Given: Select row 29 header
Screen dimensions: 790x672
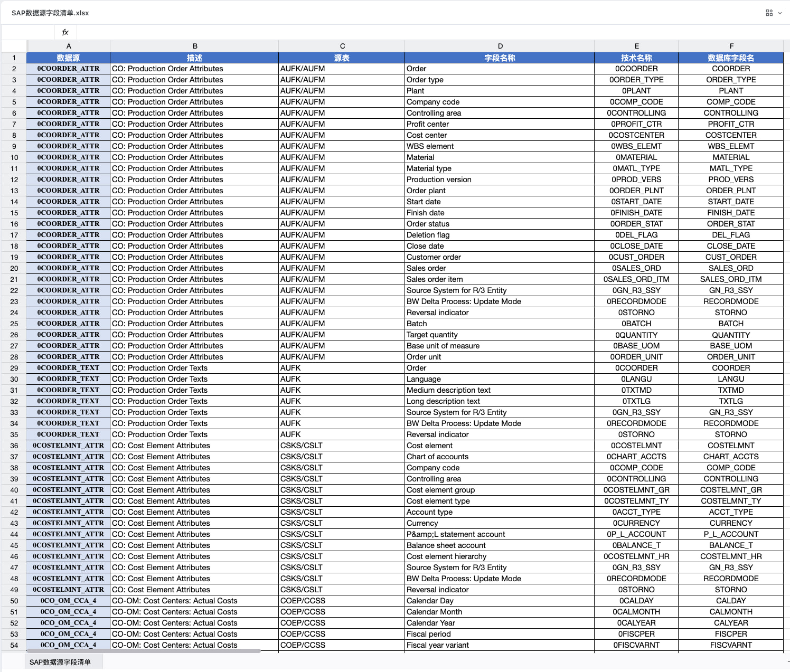Looking at the screenshot, I should [x=14, y=368].
